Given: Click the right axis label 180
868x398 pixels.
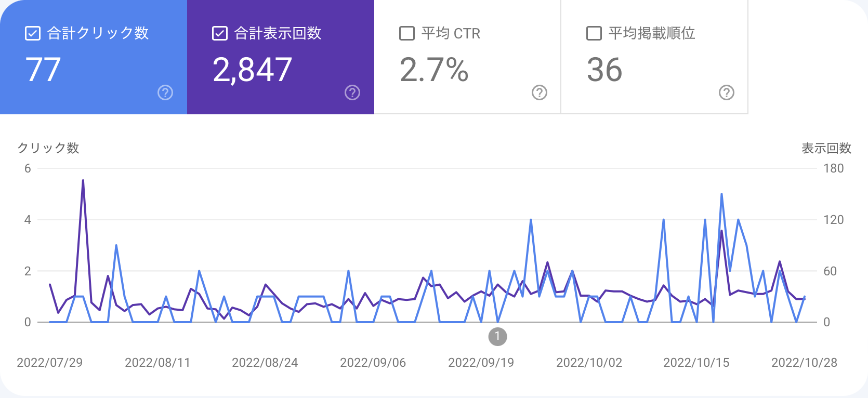Looking at the screenshot, I should (x=834, y=168).
